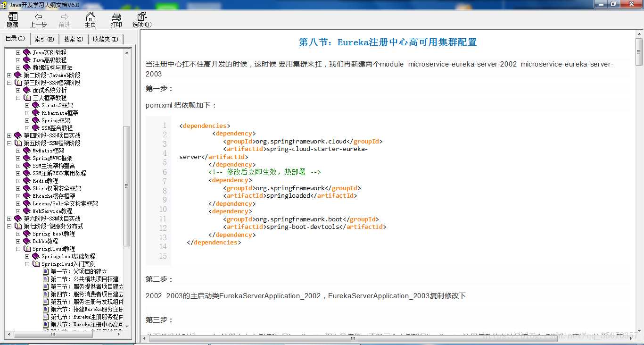This screenshot has width=644, height=345.
Task: Click the 第一步: step label
Action: [x=159, y=89]
